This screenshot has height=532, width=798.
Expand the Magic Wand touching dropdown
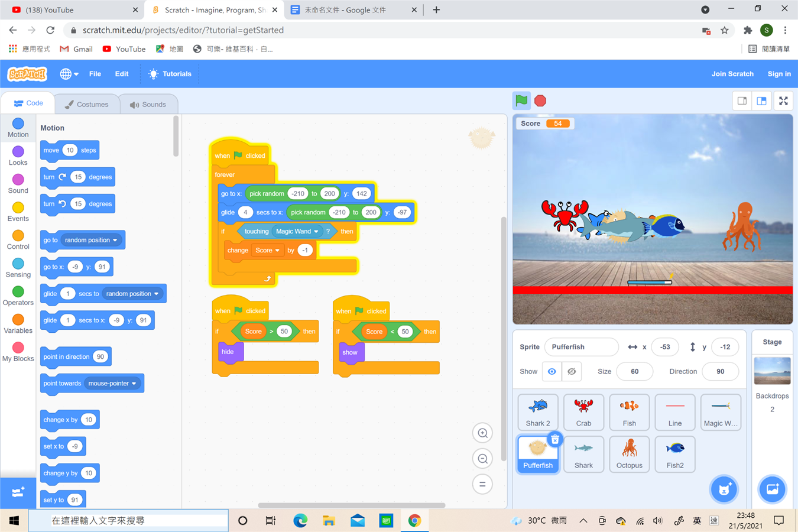pos(316,232)
